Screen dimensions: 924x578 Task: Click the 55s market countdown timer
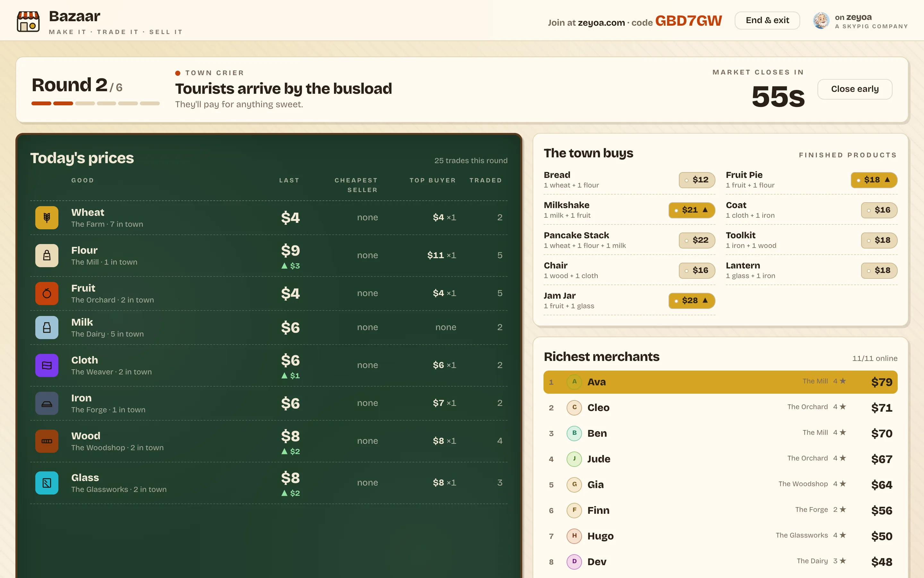coord(778,96)
